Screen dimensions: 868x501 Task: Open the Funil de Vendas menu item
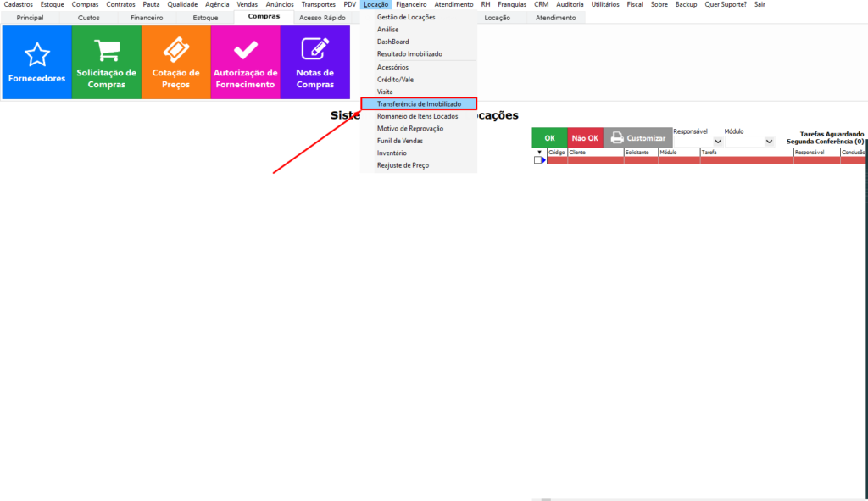coord(399,141)
